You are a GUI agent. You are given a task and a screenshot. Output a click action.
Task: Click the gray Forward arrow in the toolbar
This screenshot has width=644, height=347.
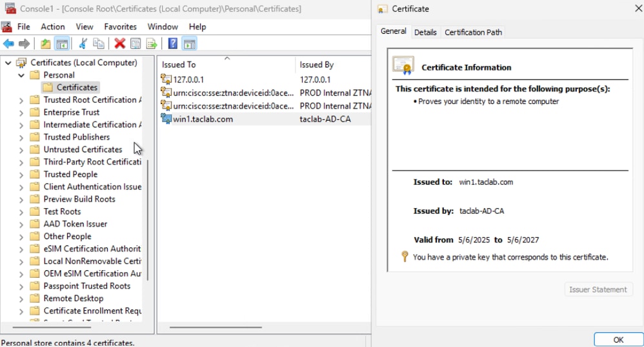click(x=25, y=43)
